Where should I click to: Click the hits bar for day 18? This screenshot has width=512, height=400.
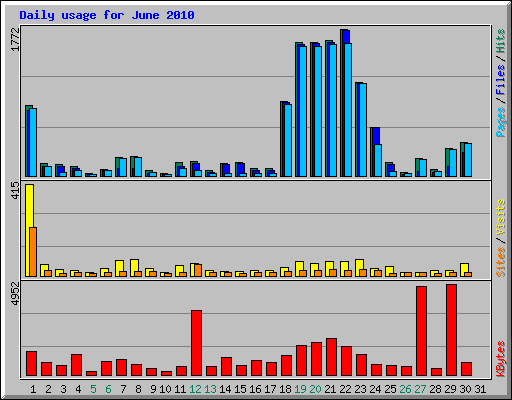coord(282,139)
